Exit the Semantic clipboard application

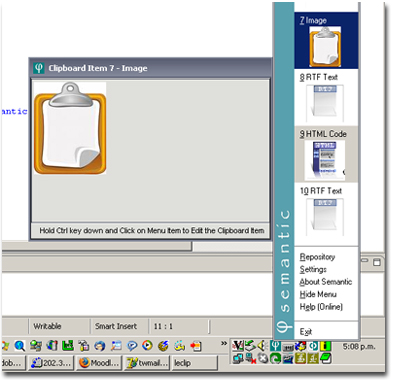(x=305, y=331)
